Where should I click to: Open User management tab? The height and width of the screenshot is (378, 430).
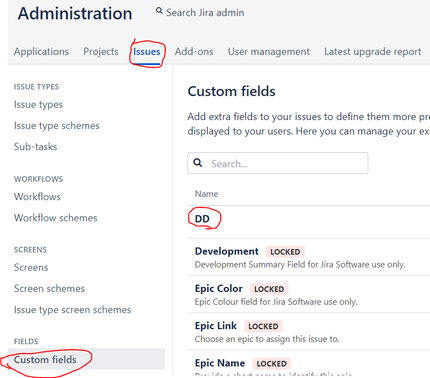click(x=269, y=52)
